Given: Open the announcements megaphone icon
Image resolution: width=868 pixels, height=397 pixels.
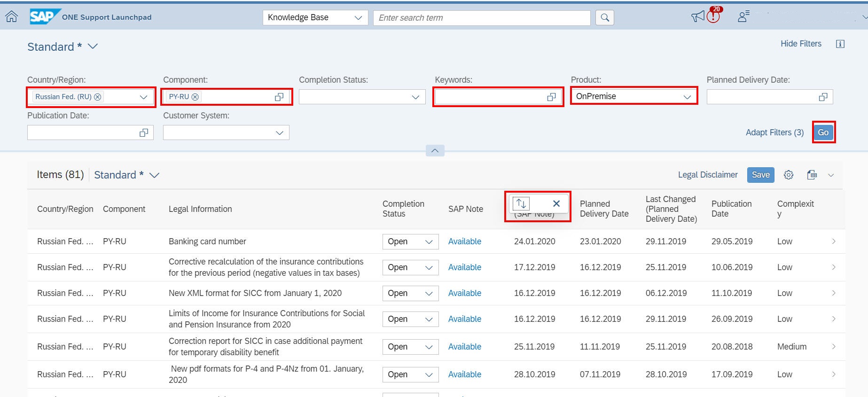Looking at the screenshot, I should point(698,17).
